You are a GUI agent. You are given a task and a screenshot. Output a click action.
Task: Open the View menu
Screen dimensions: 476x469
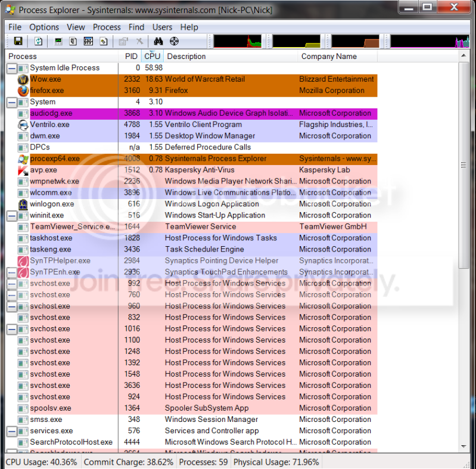click(x=76, y=27)
